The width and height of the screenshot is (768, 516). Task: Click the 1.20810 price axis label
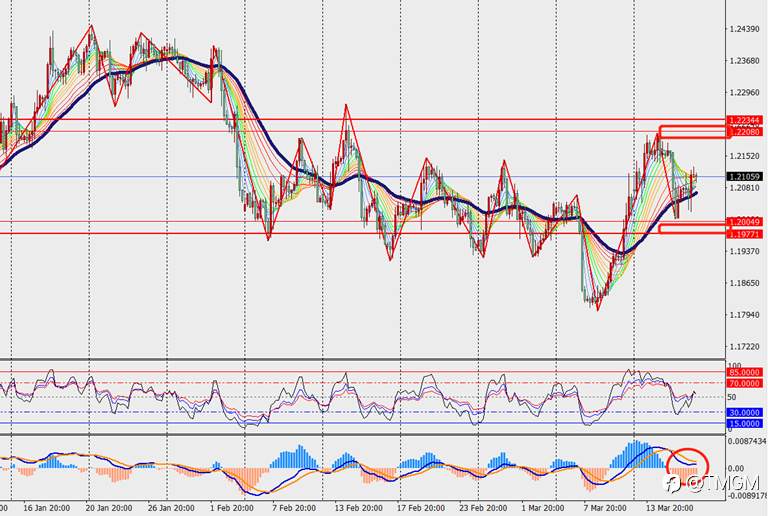tap(744, 188)
